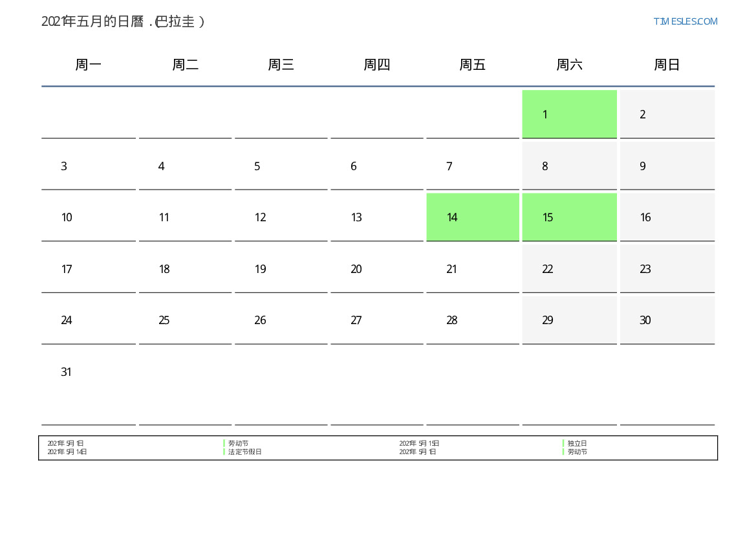Screen dimensions: 756x535
Task: Click the 周三 column header
Action: (281, 65)
